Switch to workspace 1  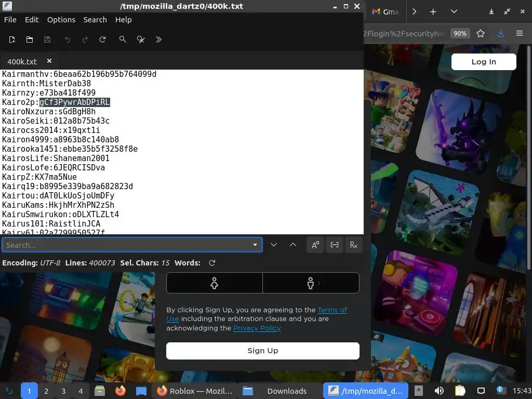click(29, 391)
